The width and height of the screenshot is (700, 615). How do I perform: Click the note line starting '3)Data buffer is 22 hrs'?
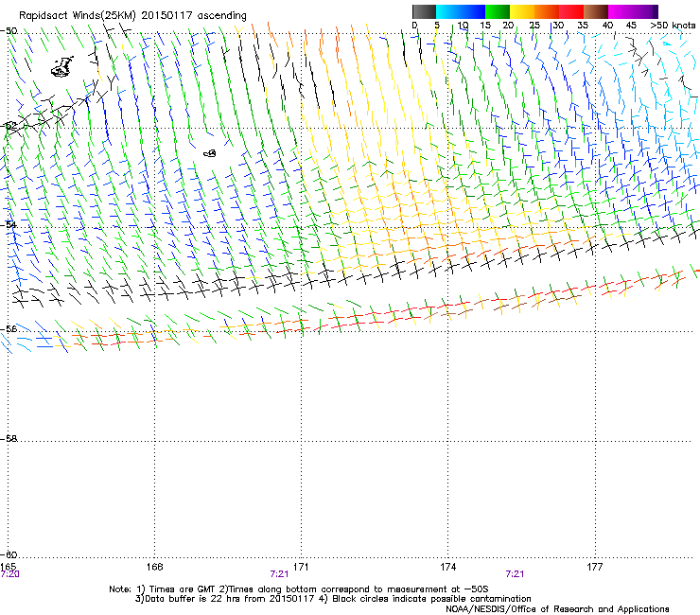[x=333, y=599]
